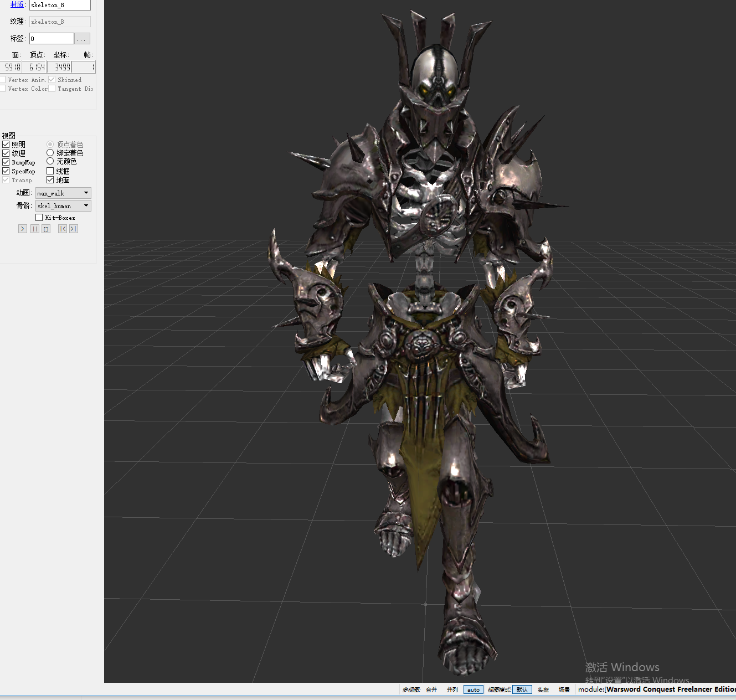
Task: Click the 面 face count value field
Action: tap(11, 67)
